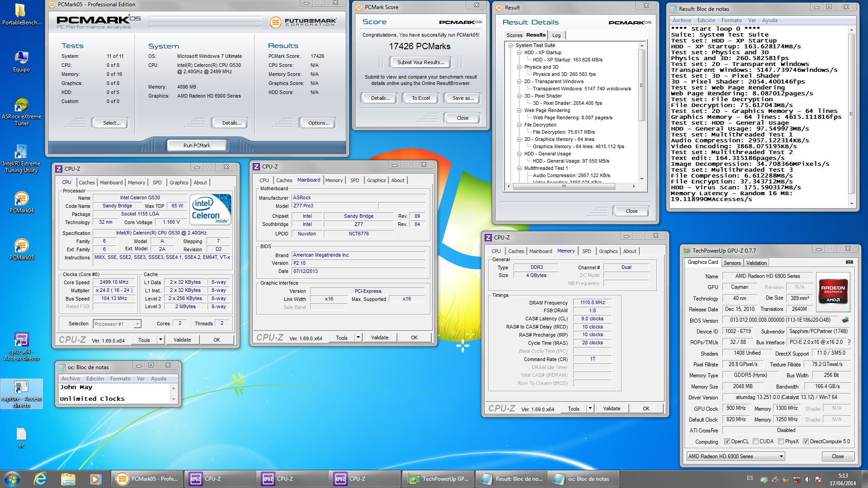Open SPD tab in CPU-Z Memory window

586,251
